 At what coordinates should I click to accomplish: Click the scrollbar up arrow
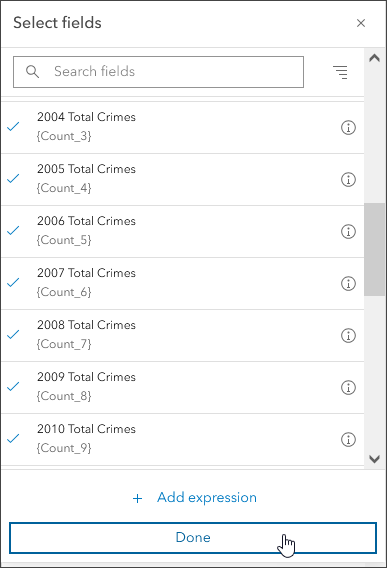[x=374, y=58]
